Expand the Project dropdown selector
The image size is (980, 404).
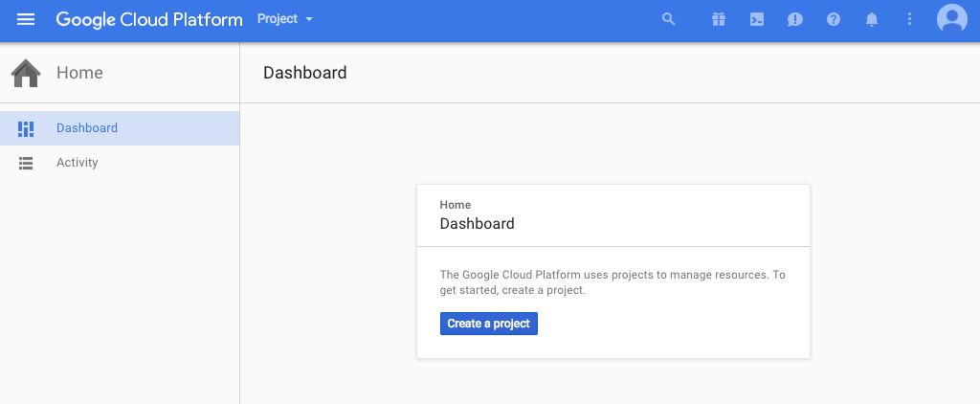[284, 19]
